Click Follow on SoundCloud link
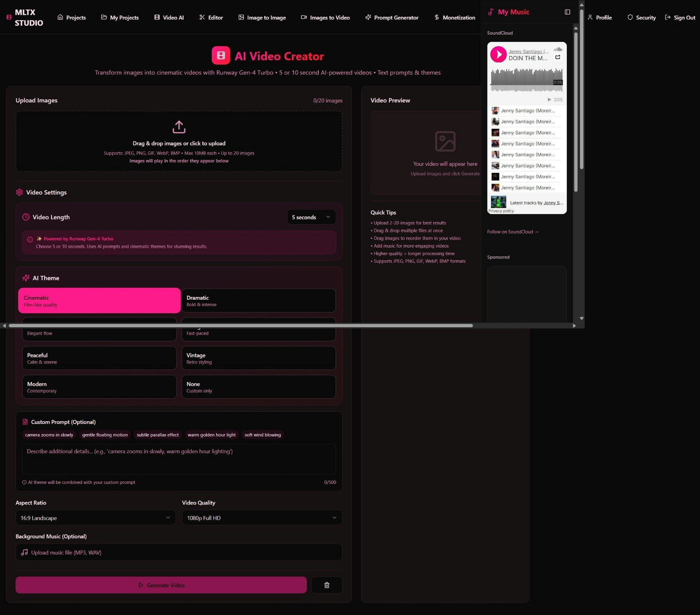The image size is (700, 615). pyautogui.click(x=513, y=232)
